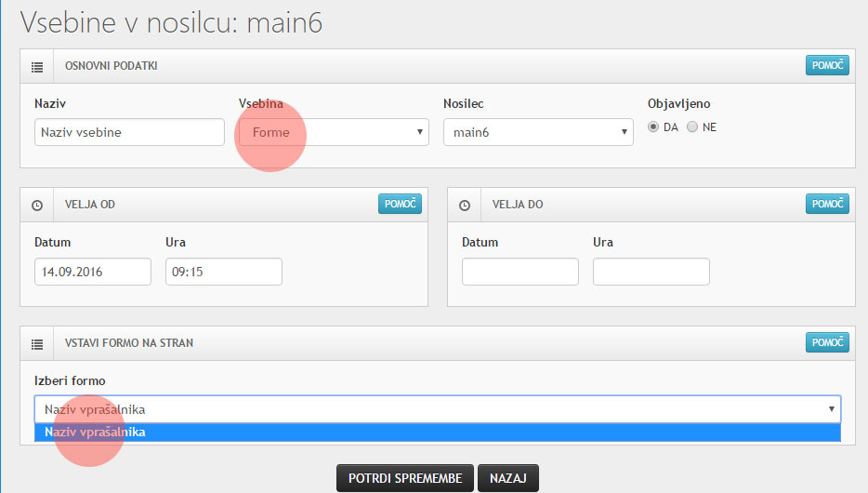Image resolution: width=868 pixels, height=493 pixels.
Task: Go back with the NAZAJ button
Action: pos(508,478)
